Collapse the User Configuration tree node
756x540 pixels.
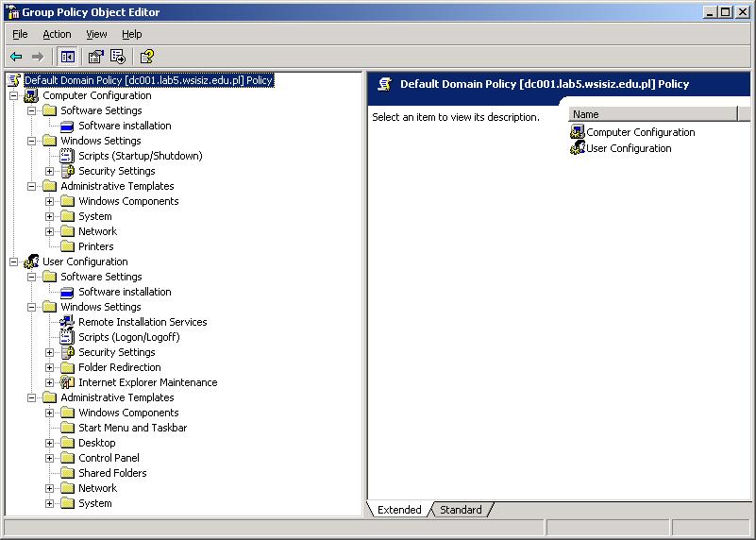[14, 262]
